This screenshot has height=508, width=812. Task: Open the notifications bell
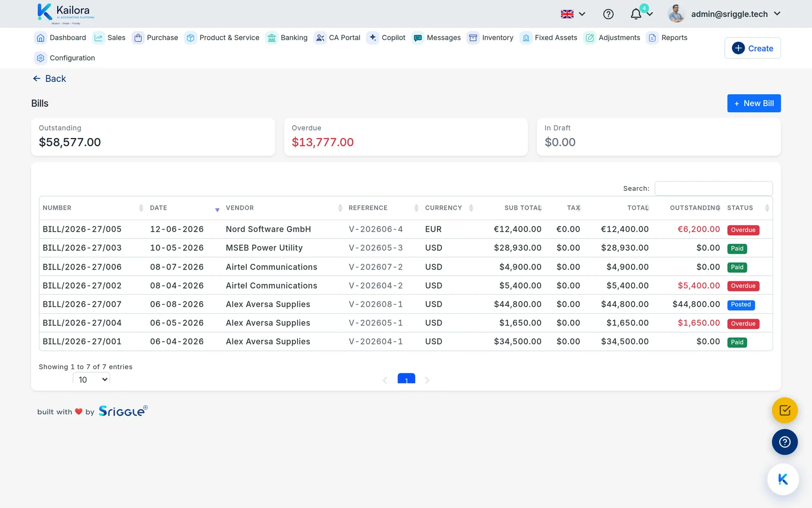tap(636, 14)
